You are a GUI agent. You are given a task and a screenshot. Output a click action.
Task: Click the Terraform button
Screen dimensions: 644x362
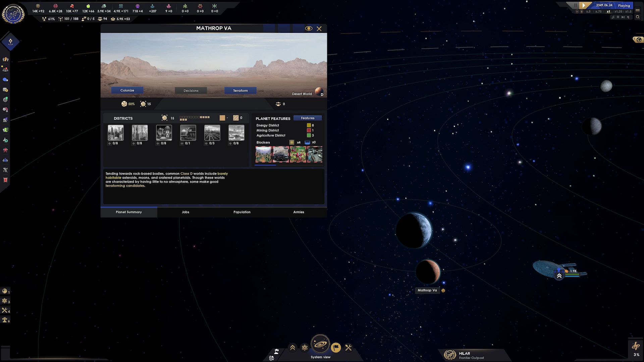pyautogui.click(x=240, y=90)
